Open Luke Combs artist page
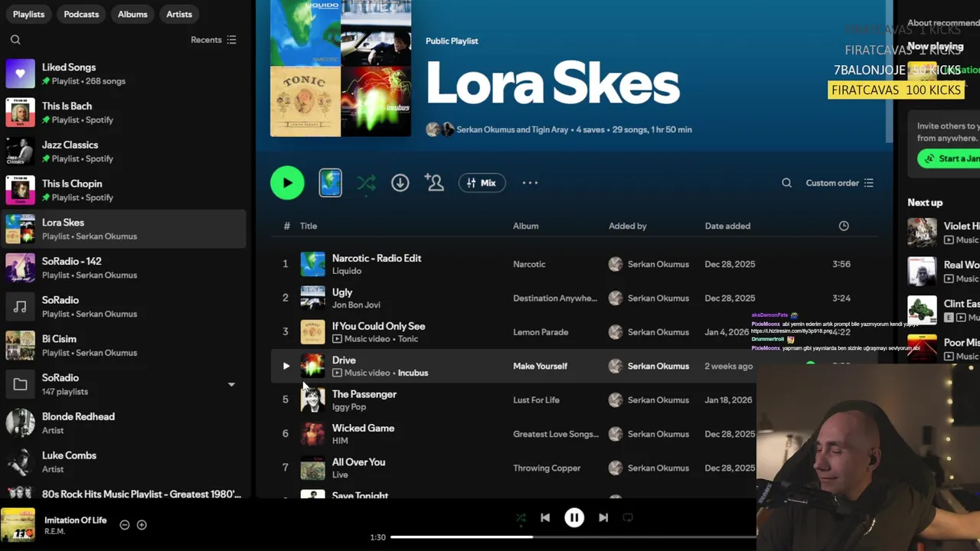Screen dimensions: 980x551 click(123, 462)
